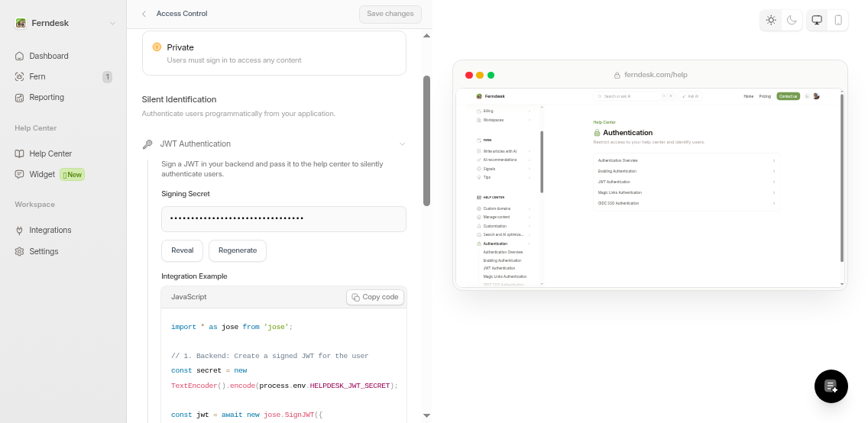Click the Custom domains globe icon in preview
Image resolution: width=868 pixels, height=423 pixels.
pos(479,208)
